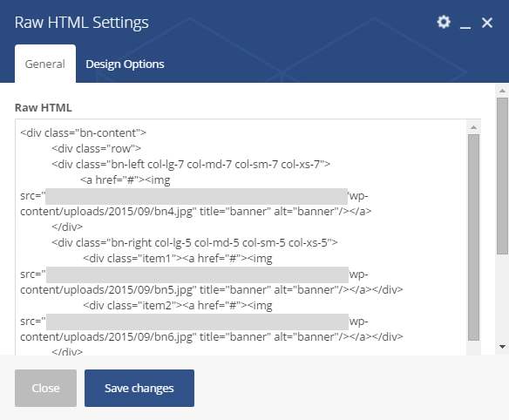This screenshot has width=509, height=420.
Task: Save changes to the Raw HTML
Action: click(139, 388)
